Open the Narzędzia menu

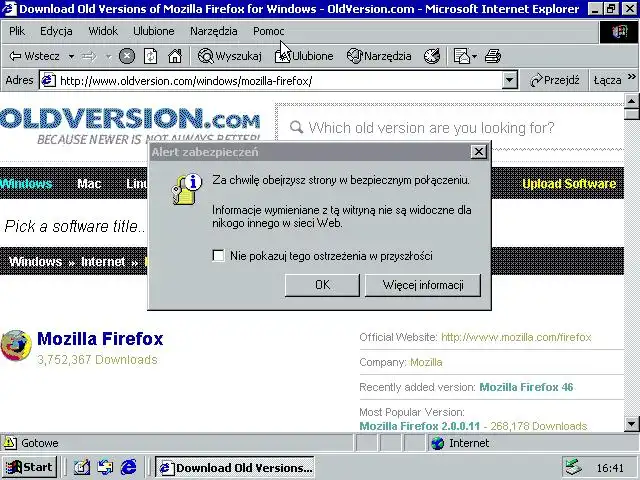tap(213, 31)
